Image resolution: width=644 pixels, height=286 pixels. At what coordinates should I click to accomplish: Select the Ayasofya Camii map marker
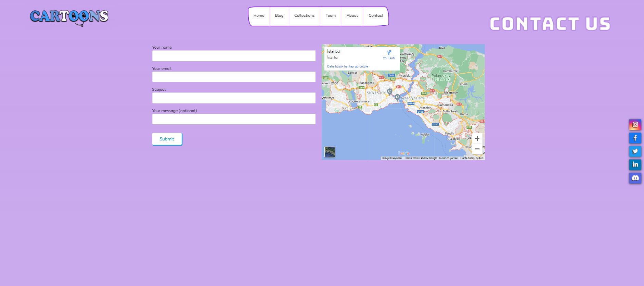click(397, 98)
